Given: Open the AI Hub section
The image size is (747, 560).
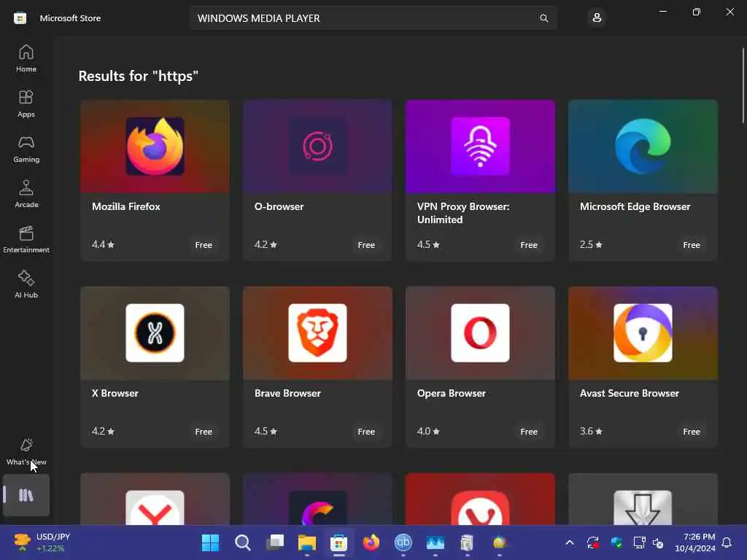Looking at the screenshot, I should pyautogui.click(x=26, y=285).
